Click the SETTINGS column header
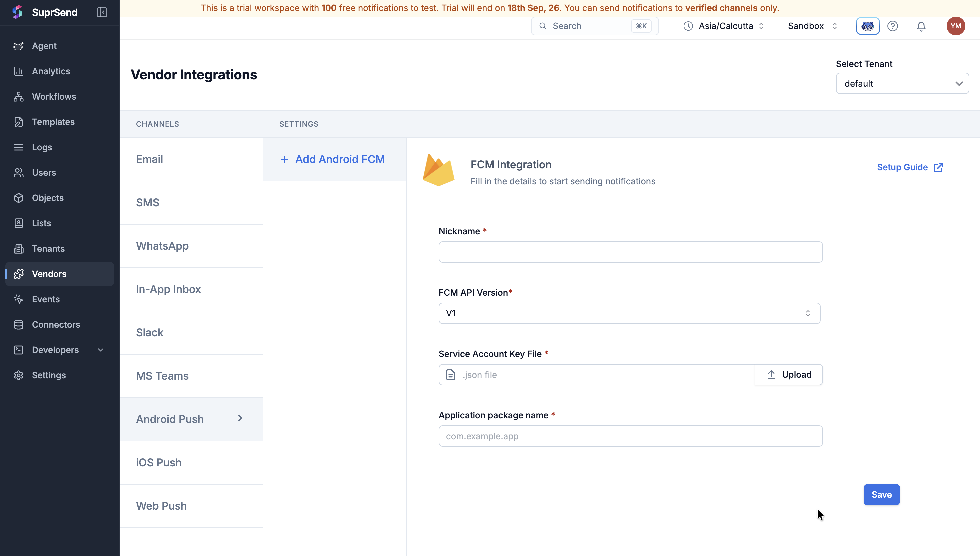The height and width of the screenshot is (556, 980). pyautogui.click(x=299, y=124)
